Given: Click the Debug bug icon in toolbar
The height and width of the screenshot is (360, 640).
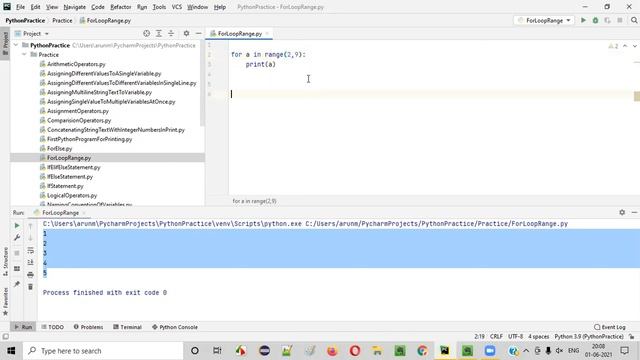Looking at the screenshot, I should pyautogui.click(x=596, y=20).
